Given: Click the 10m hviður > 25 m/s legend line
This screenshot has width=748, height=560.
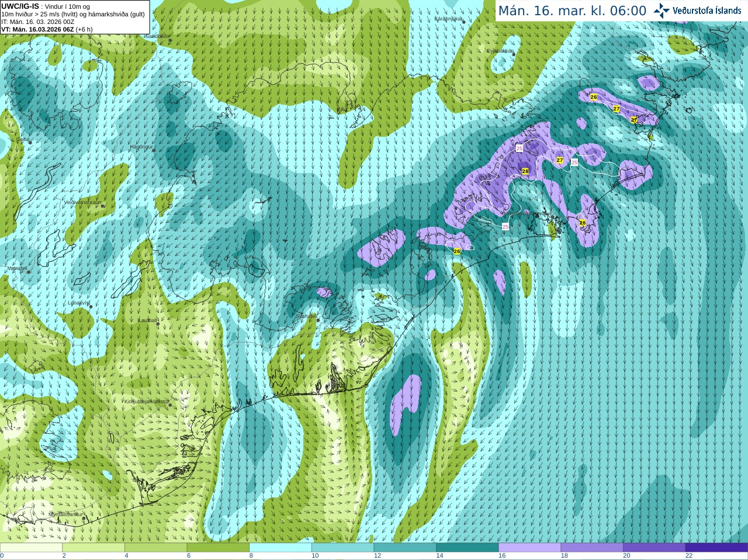Looking at the screenshot, I should [x=73, y=14].
